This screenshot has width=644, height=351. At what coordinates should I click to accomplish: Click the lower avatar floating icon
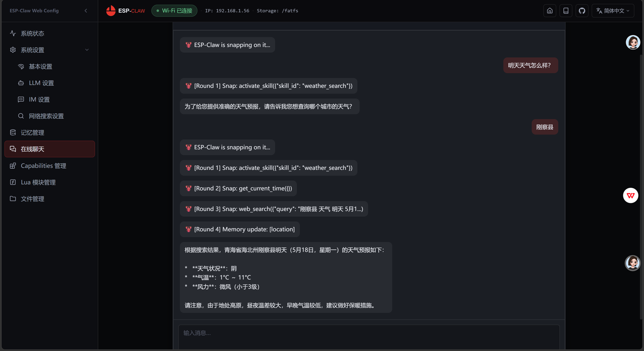pos(633,263)
